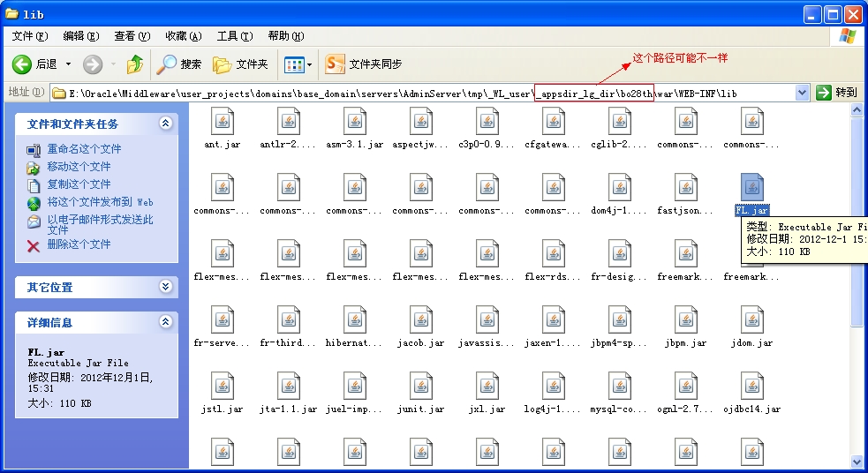
Task: Select the juel-imp... jar file icon
Action: pyautogui.click(x=355, y=386)
